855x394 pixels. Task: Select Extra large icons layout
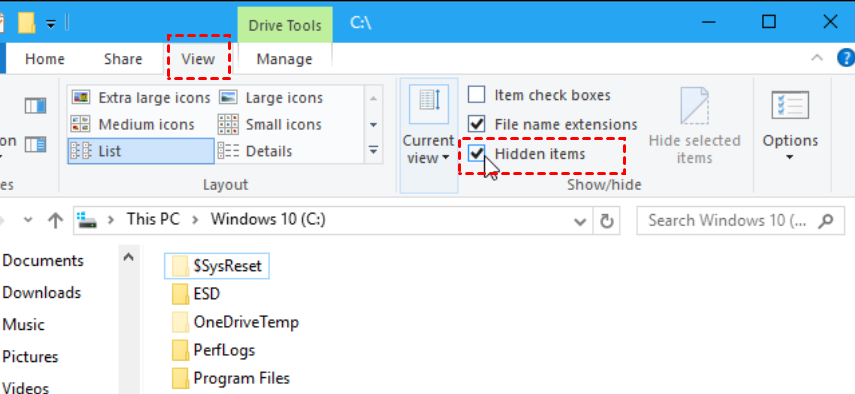tap(141, 98)
